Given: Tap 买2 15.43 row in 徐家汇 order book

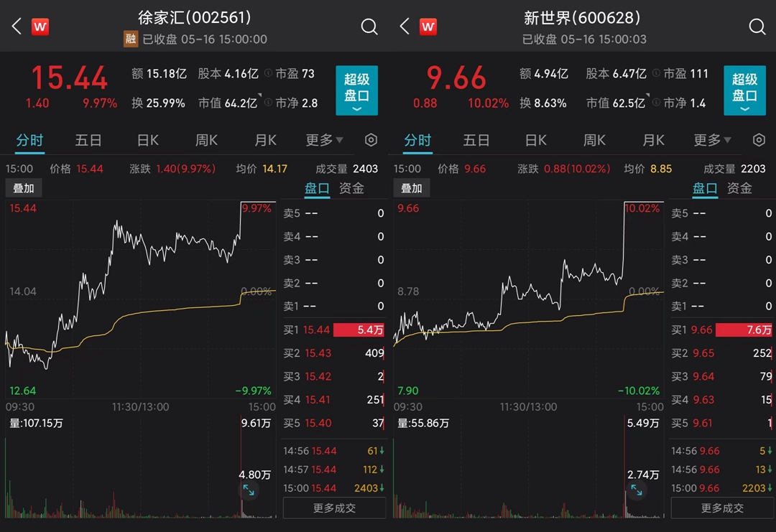Looking at the screenshot, I should click(333, 353).
